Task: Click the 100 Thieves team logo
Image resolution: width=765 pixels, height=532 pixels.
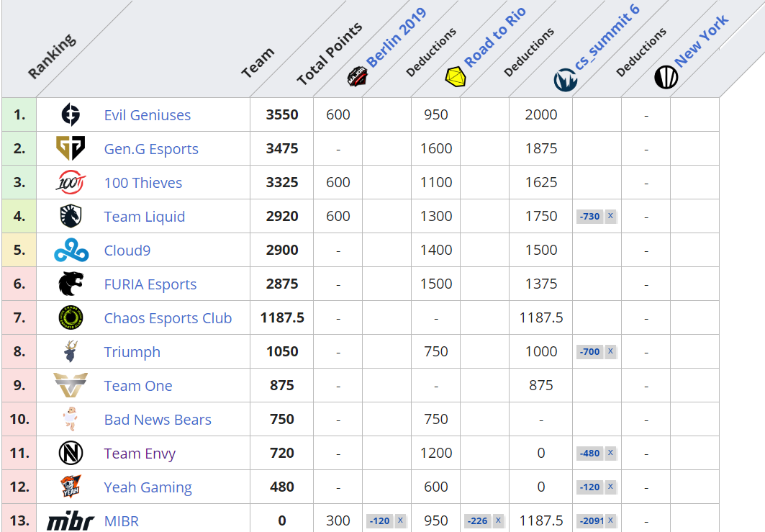Action: coord(71,182)
